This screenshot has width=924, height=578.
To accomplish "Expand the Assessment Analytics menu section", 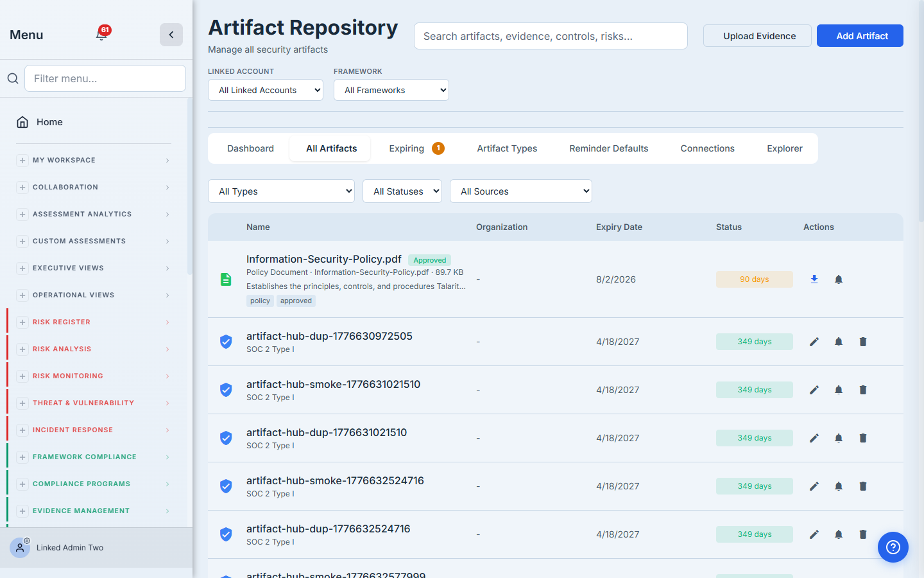I will click(94, 215).
